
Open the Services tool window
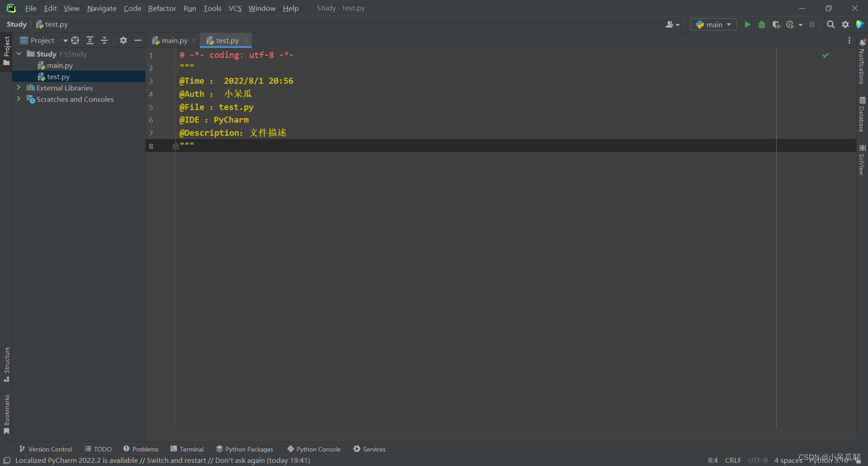369,449
